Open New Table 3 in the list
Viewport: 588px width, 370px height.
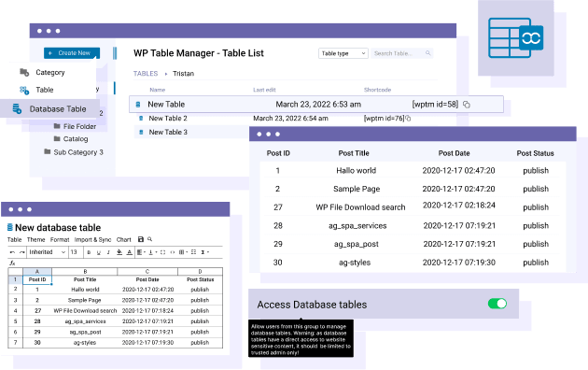[168, 132]
